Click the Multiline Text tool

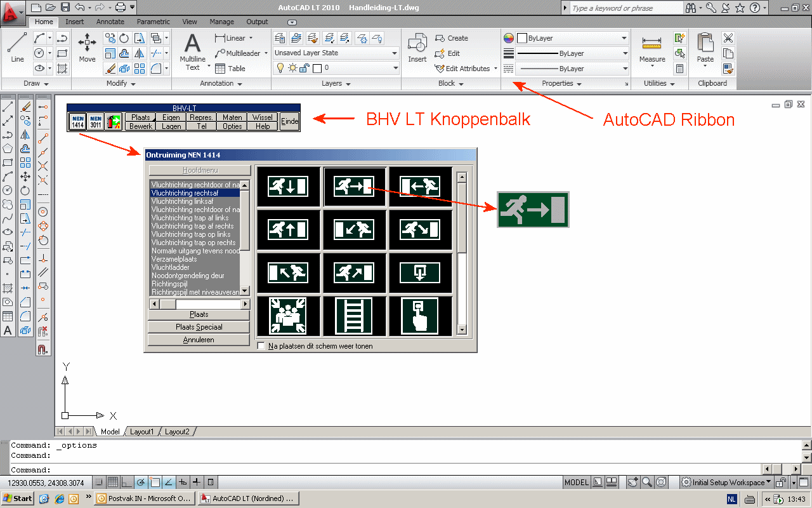pyautogui.click(x=192, y=51)
